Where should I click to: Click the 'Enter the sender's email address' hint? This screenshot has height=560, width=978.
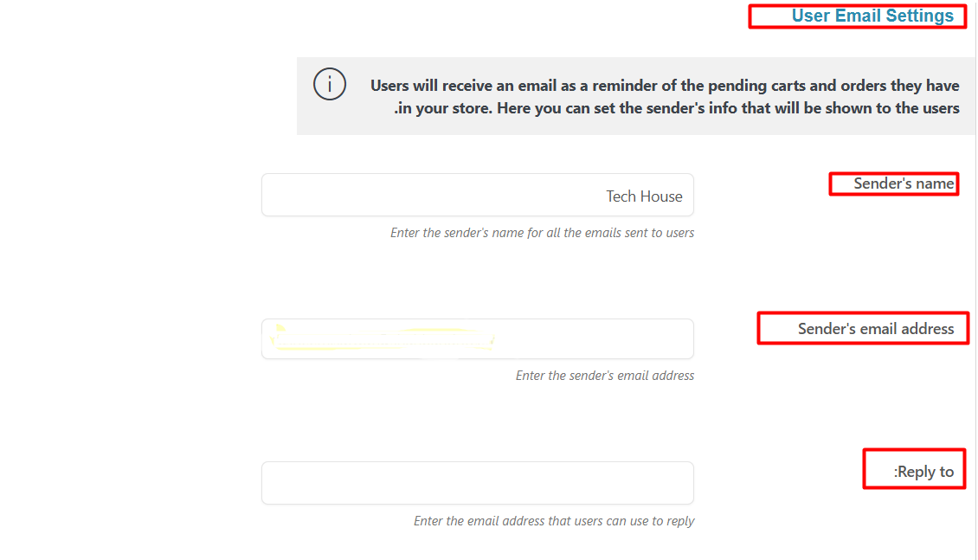[604, 376]
